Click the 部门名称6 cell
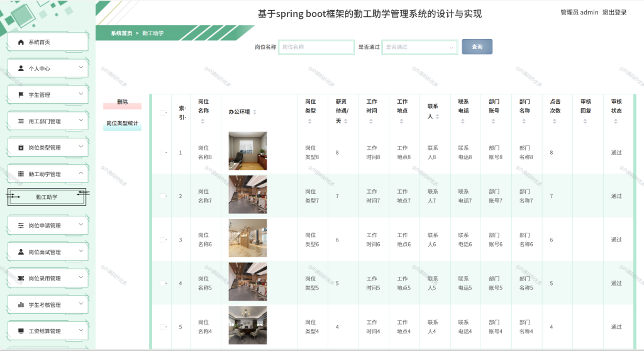Screen dimensions: 644x351 tap(526, 240)
